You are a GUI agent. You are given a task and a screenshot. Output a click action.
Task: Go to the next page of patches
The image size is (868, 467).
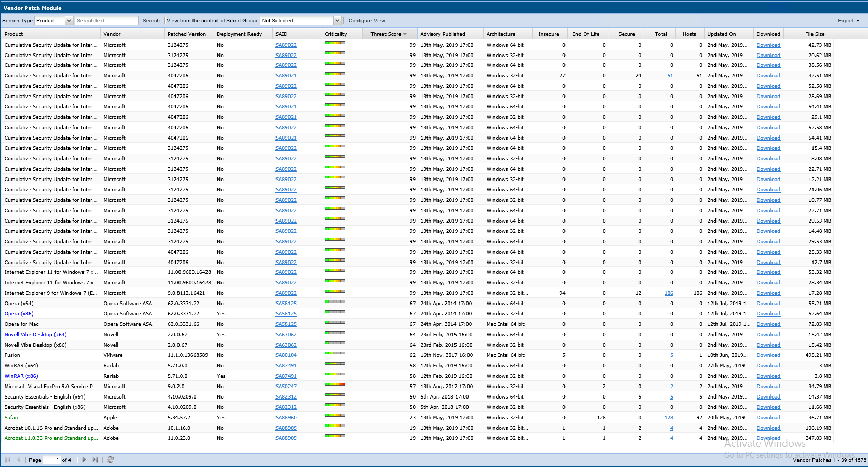[84, 460]
